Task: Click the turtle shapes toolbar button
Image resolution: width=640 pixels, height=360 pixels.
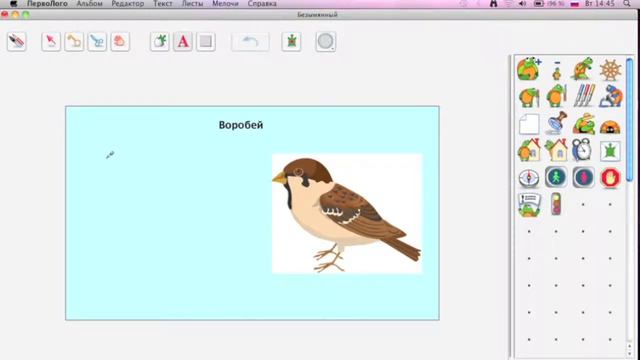Action: pos(291,42)
